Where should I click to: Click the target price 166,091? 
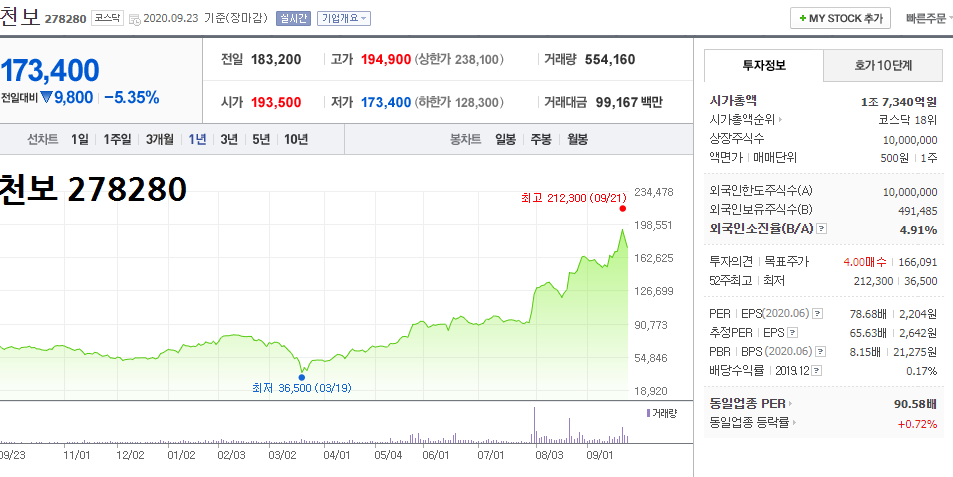click(x=918, y=262)
